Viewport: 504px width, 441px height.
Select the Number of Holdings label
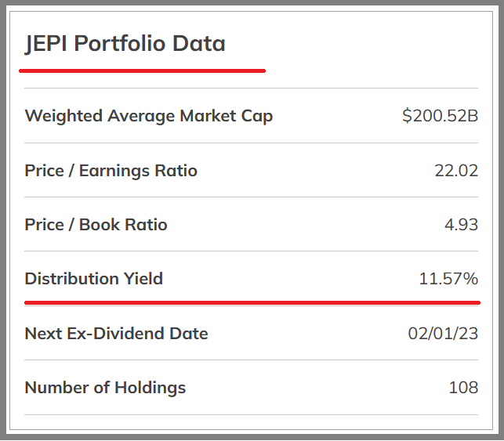[106, 388]
